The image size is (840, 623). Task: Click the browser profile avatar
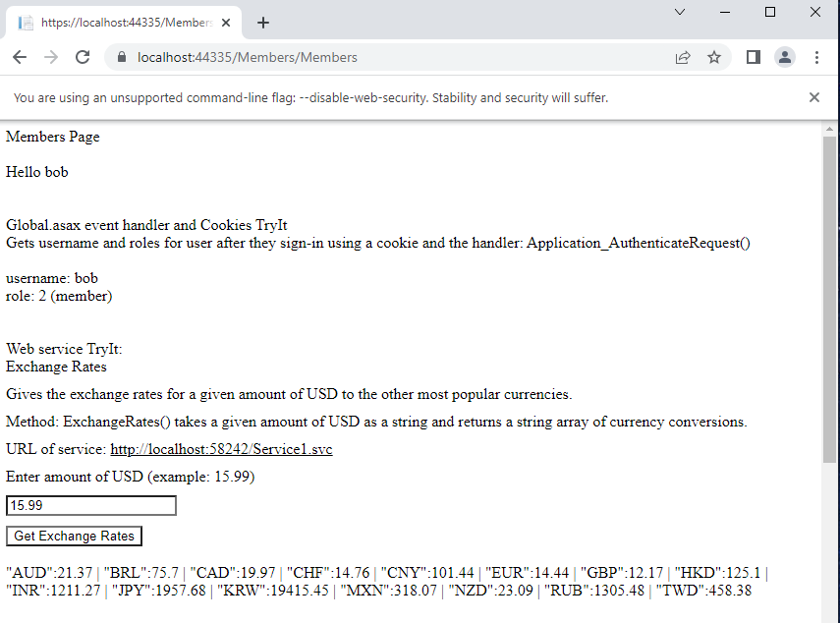(x=784, y=58)
